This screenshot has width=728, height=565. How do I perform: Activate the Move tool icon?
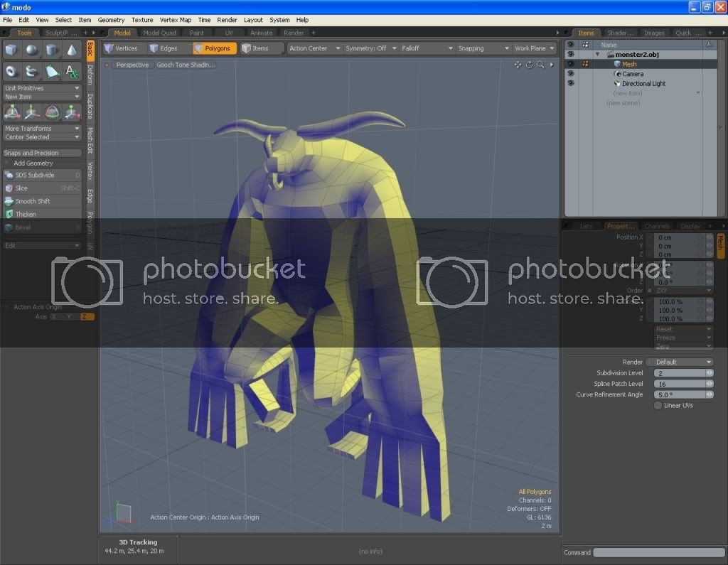pyautogui.click(x=32, y=112)
